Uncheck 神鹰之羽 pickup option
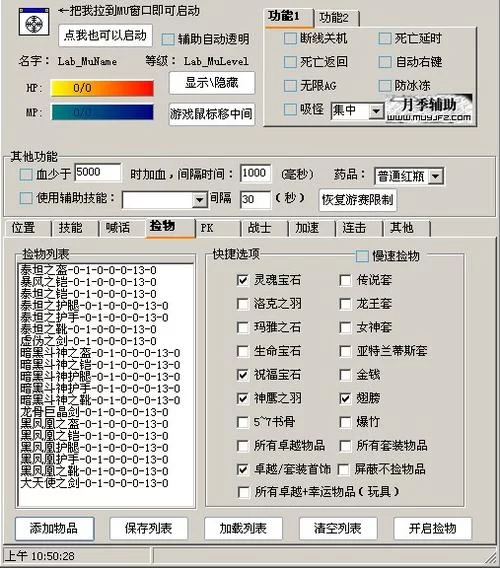This screenshot has height=568, width=500. (242, 398)
